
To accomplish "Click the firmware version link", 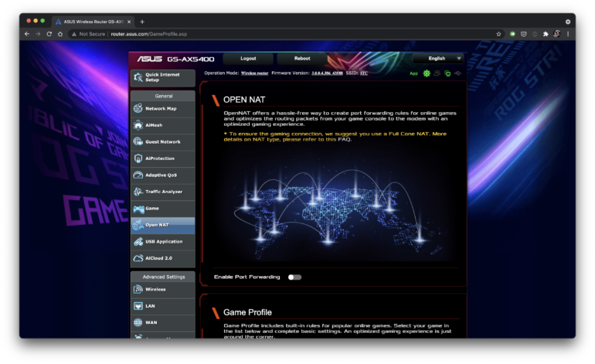I will tap(327, 73).
